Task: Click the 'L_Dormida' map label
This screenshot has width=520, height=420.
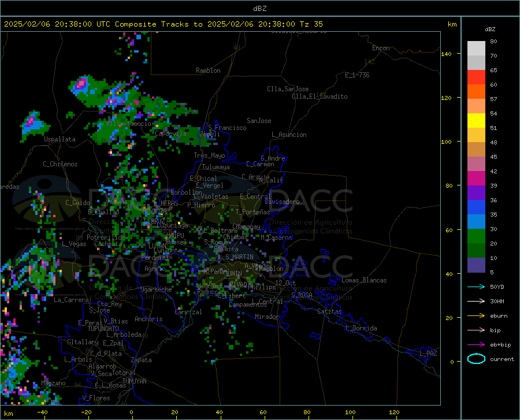Action: click(x=361, y=328)
